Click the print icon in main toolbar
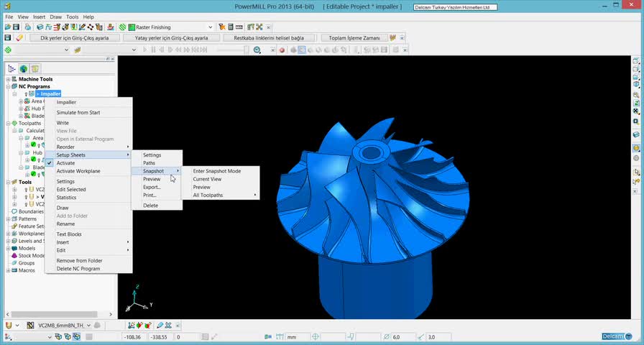The height and width of the screenshot is (345, 644). tap(27, 27)
